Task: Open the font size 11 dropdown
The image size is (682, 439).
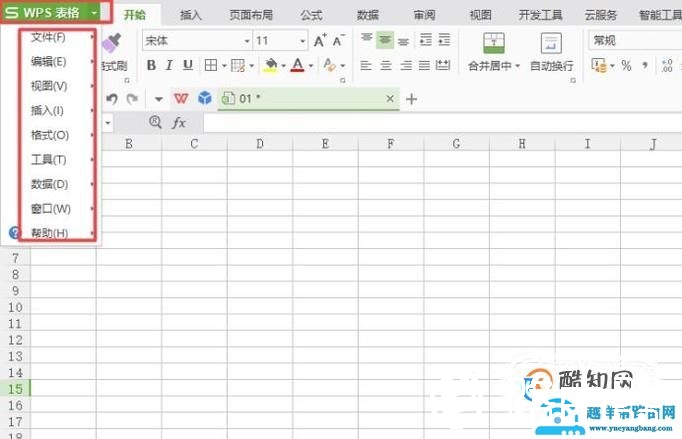Action: (x=302, y=41)
